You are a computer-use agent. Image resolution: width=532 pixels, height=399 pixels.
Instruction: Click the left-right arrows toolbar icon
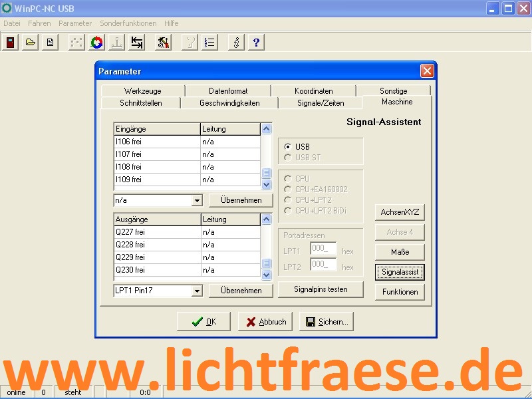click(x=137, y=43)
